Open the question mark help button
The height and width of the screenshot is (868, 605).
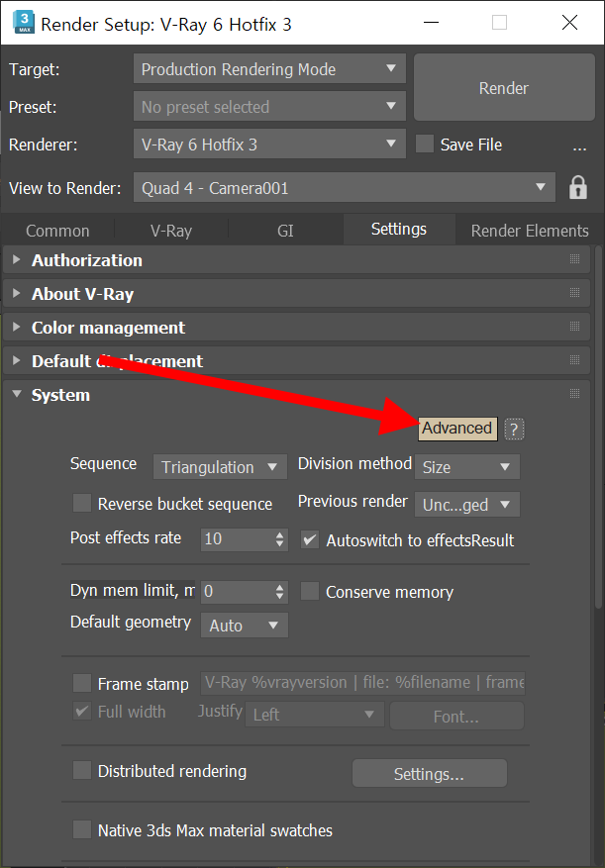click(515, 429)
